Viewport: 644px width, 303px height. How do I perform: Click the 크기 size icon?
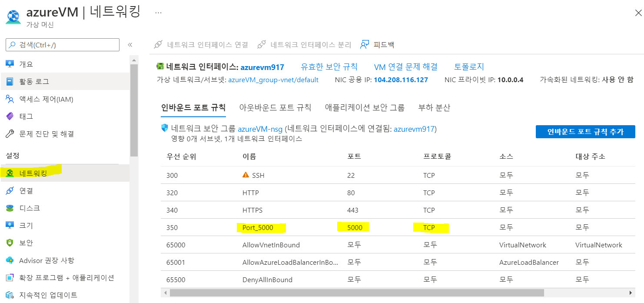pyautogui.click(x=10, y=225)
